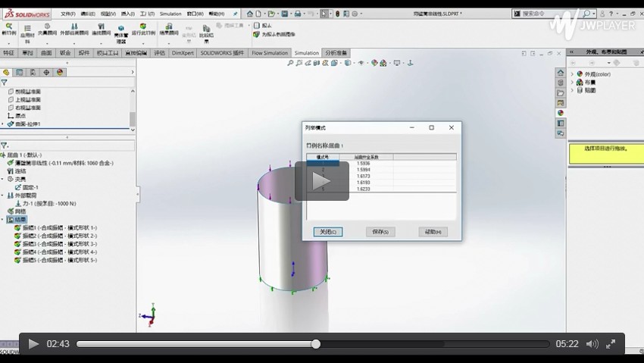Mute the video using the volume icon
Screen dimensions: 644x363
592,344
